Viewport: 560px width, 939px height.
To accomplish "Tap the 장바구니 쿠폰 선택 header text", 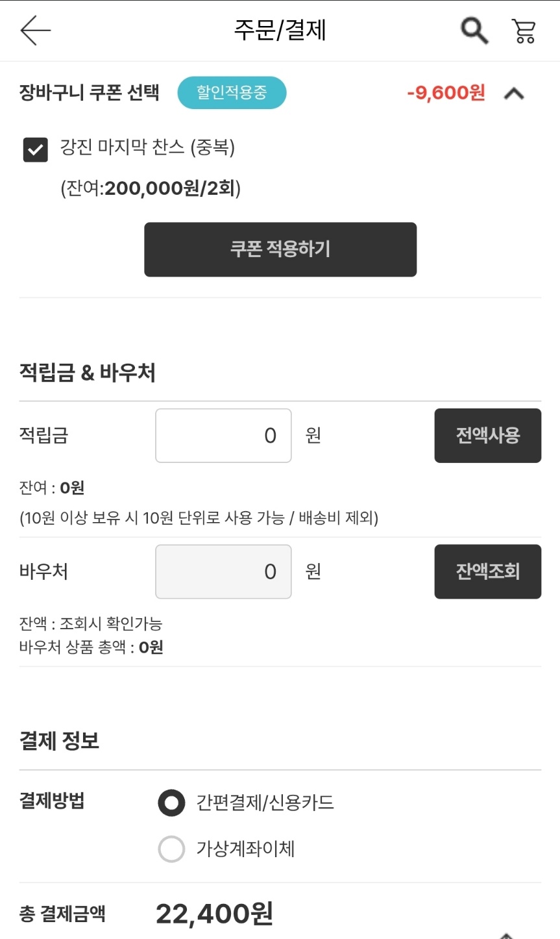I will coord(89,93).
